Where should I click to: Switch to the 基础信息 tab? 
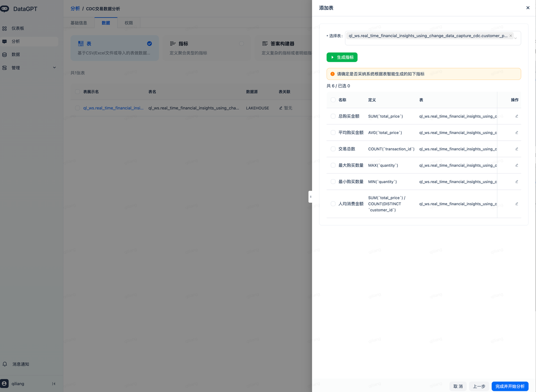click(79, 23)
